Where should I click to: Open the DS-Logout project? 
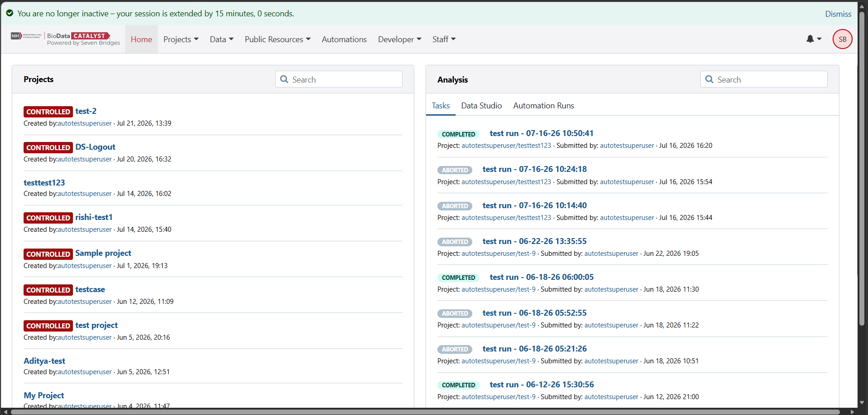click(95, 147)
